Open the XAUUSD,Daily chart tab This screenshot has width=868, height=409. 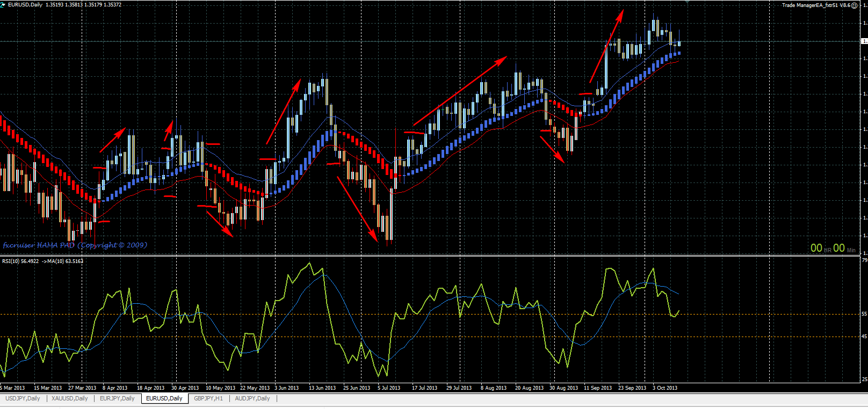point(70,398)
